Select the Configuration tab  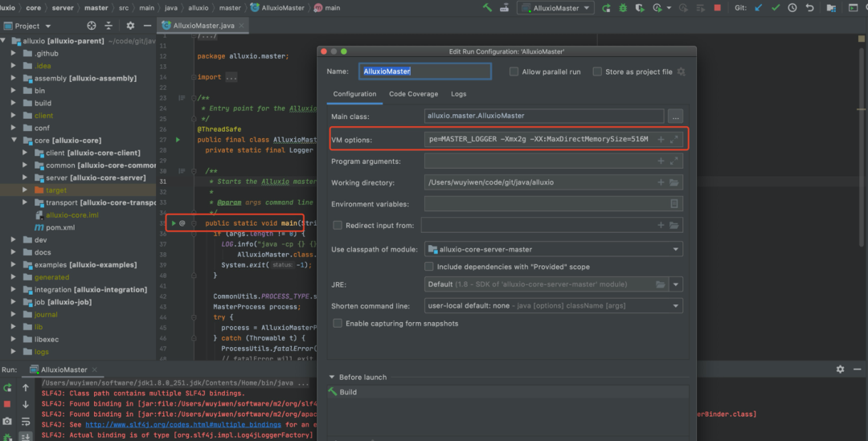point(354,94)
